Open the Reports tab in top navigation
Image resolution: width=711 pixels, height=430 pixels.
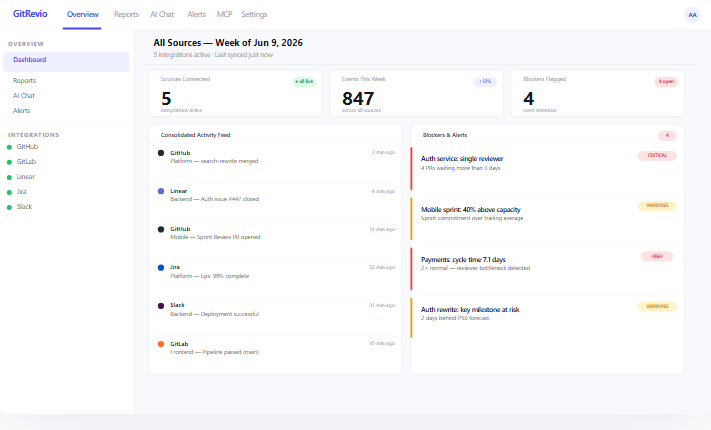pos(126,15)
